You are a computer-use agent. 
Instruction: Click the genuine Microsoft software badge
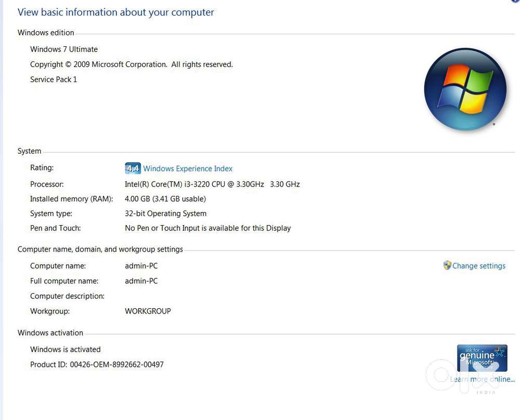[x=482, y=358]
